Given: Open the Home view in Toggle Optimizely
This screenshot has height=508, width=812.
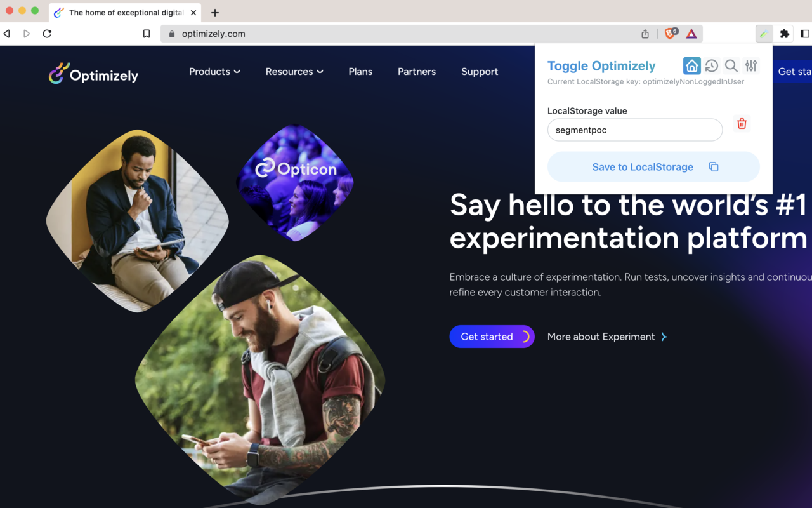Looking at the screenshot, I should pos(691,65).
